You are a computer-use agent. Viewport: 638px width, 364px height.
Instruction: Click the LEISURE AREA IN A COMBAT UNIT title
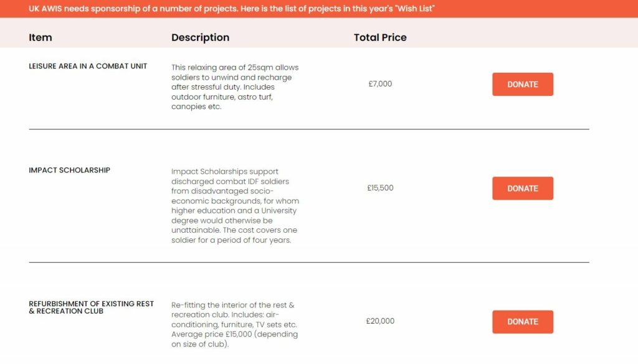pos(88,66)
